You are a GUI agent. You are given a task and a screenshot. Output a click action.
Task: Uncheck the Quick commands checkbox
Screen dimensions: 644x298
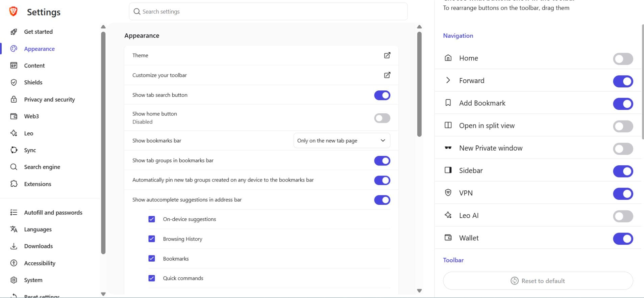(152, 278)
